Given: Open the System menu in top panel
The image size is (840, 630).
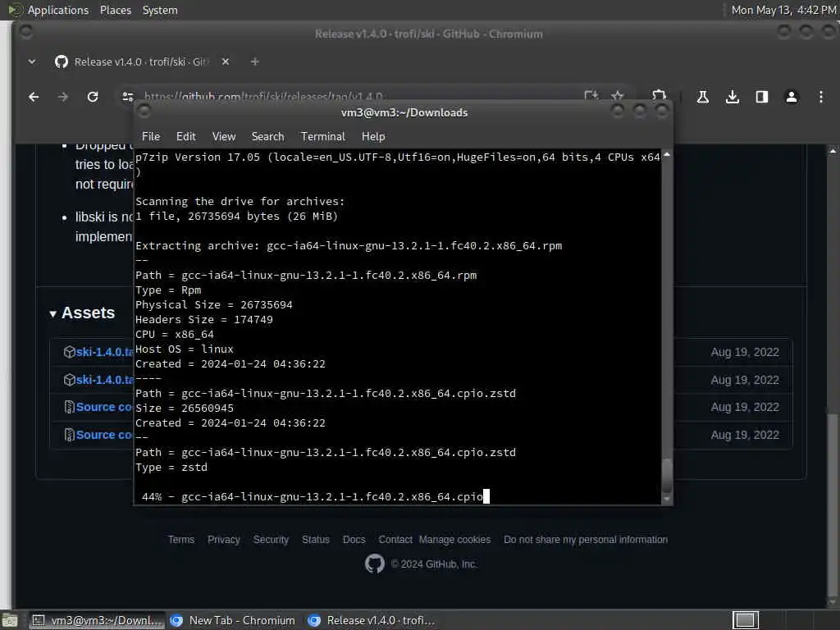Looking at the screenshot, I should pos(160,10).
